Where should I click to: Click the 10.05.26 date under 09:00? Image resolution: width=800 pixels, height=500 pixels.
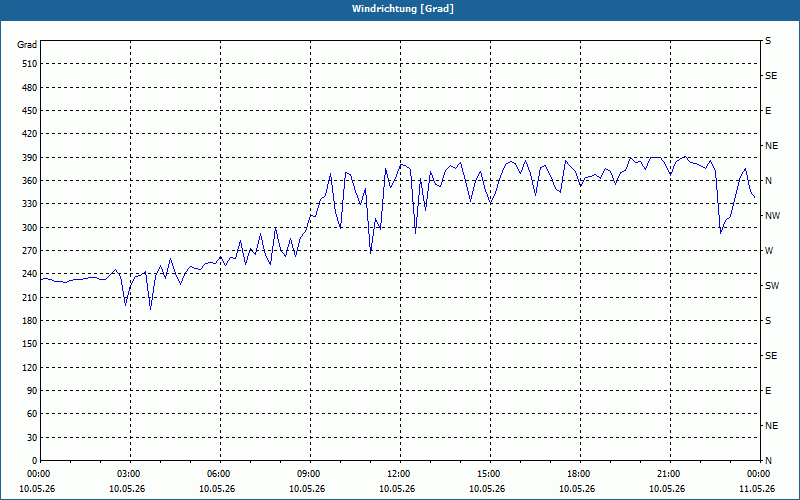(x=307, y=489)
